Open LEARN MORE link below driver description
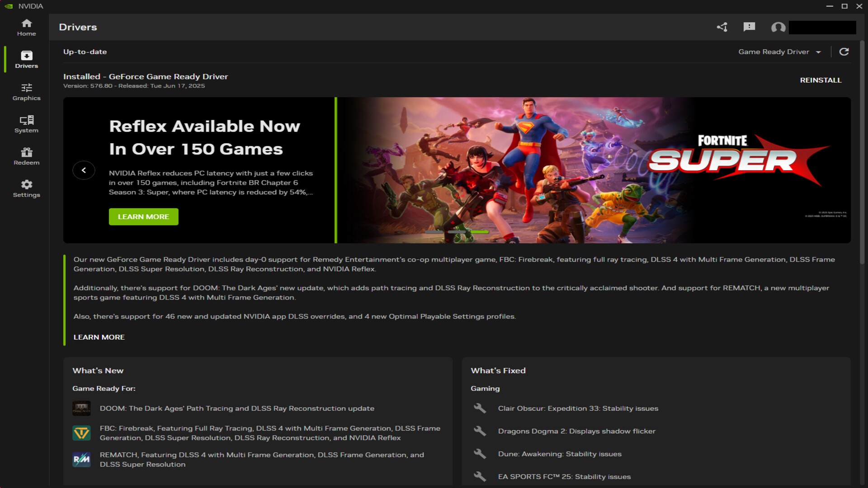 click(99, 337)
